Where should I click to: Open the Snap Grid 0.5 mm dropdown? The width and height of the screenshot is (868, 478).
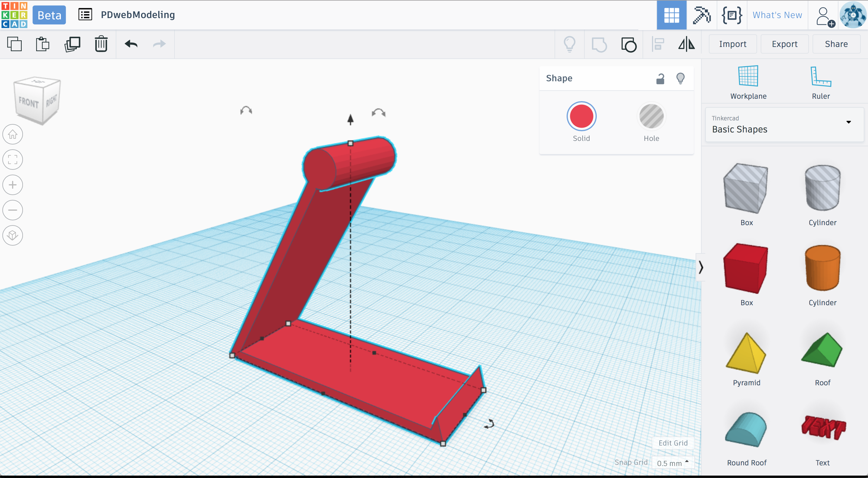coord(673,463)
